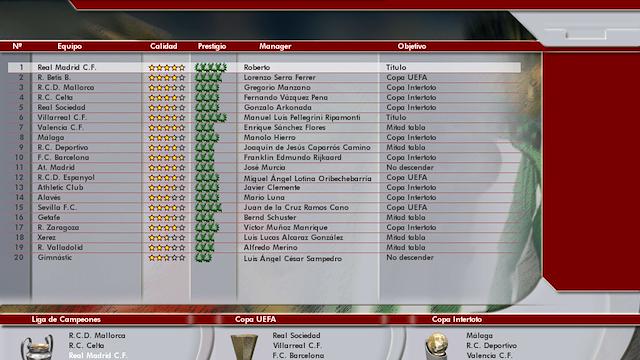Viewport: 640px width, 360px height.
Task: Click manager Manuel Luis Pellegrini Ripamonti
Action: [302, 118]
